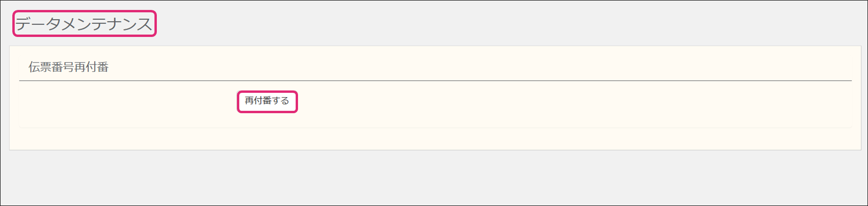Click the section label above the 再付番する button
The height and width of the screenshot is (206, 868).
coord(69,67)
